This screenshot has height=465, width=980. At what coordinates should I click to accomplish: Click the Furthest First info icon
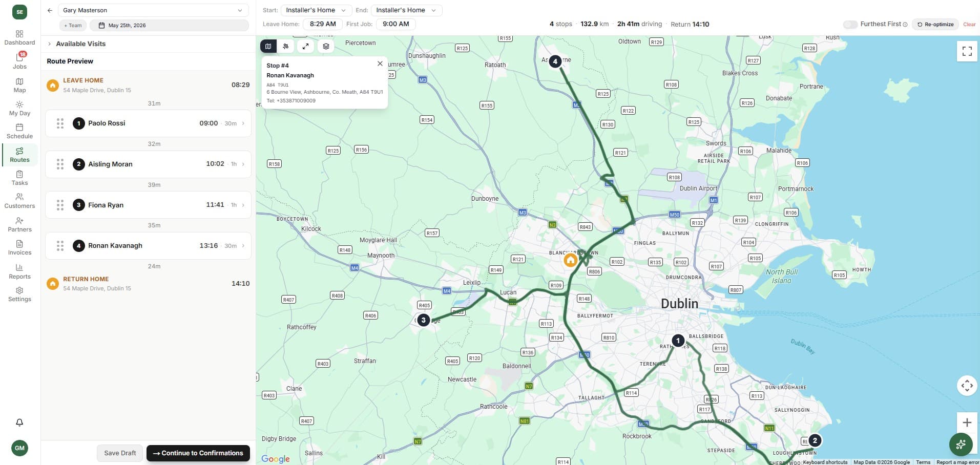(x=905, y=25)
